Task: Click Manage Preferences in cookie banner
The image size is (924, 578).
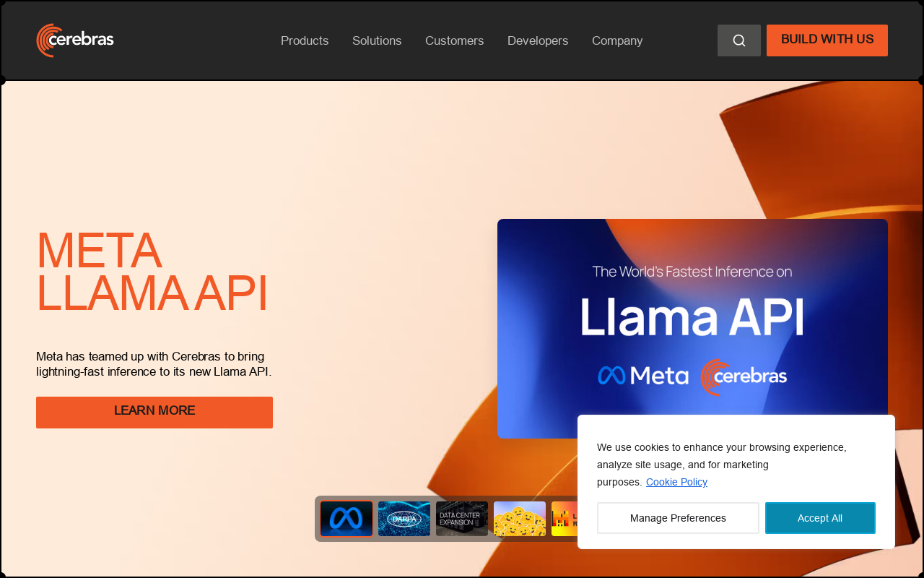Action: tap(678, 518)
